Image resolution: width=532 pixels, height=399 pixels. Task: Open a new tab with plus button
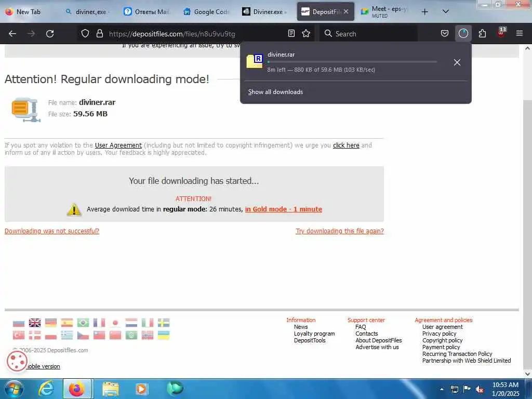(424, 11)
